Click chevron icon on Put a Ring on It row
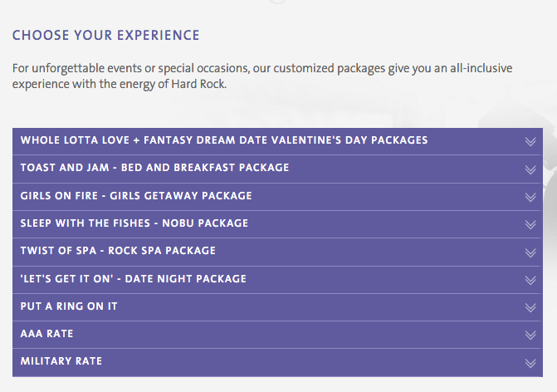This screenshot has height=392, width=557. [x=530, y=307]
